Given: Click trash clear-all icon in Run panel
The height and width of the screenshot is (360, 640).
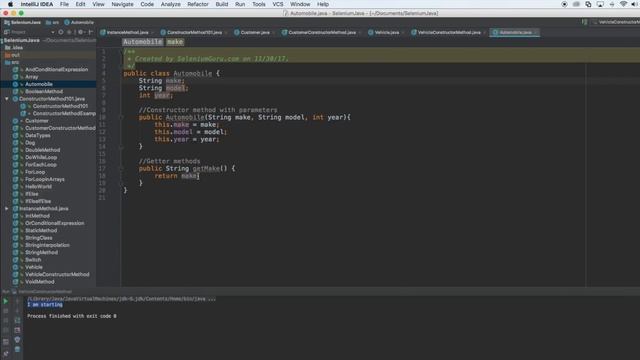Looking at the screenshot, I should point(17,349).
